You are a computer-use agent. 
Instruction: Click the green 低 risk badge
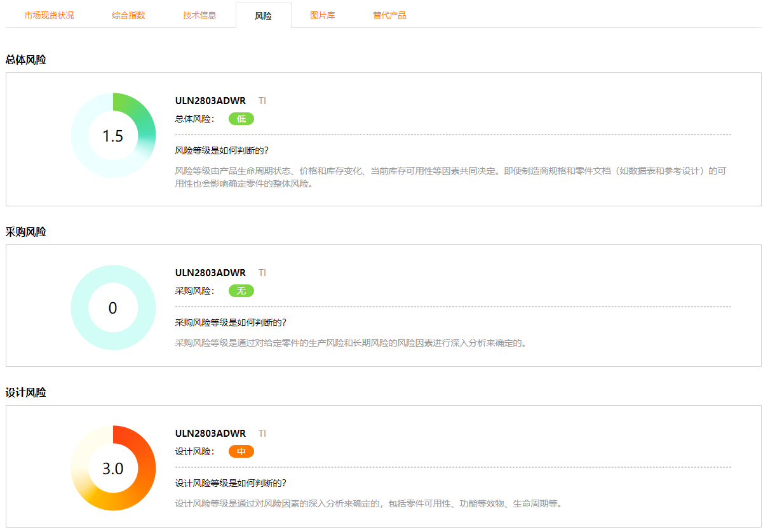tap(241, 119)
